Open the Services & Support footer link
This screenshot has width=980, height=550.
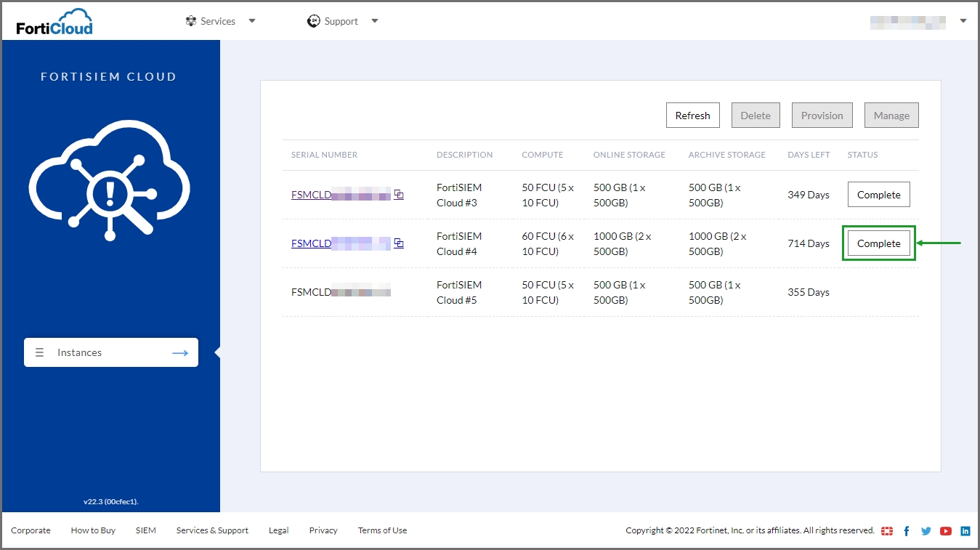pyautogui.click(x=212, y=530)
